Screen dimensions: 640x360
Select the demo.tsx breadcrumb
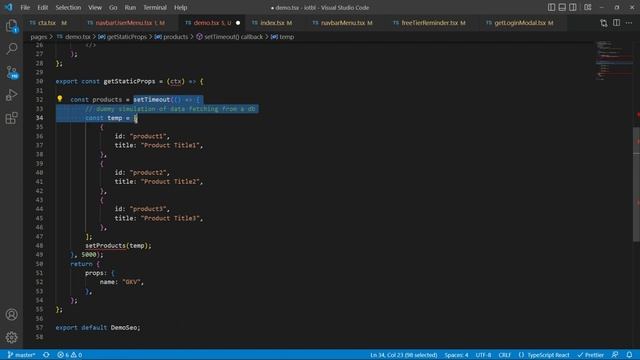(74, 37)
